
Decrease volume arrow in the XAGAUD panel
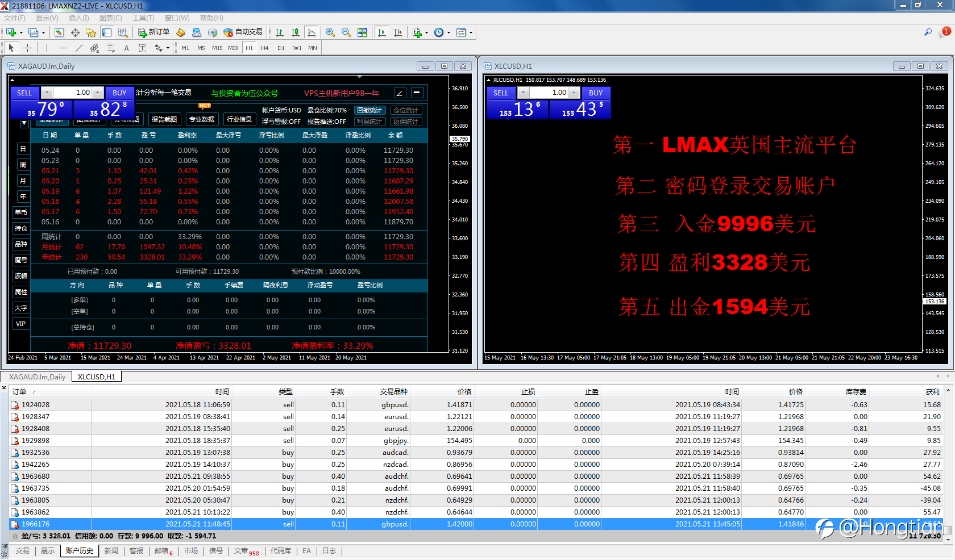(47, 93)
